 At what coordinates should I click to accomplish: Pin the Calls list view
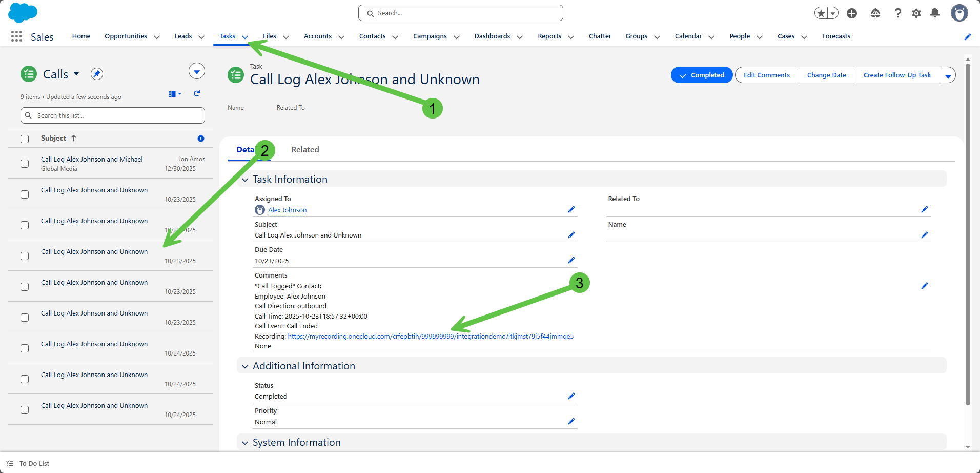97,74
